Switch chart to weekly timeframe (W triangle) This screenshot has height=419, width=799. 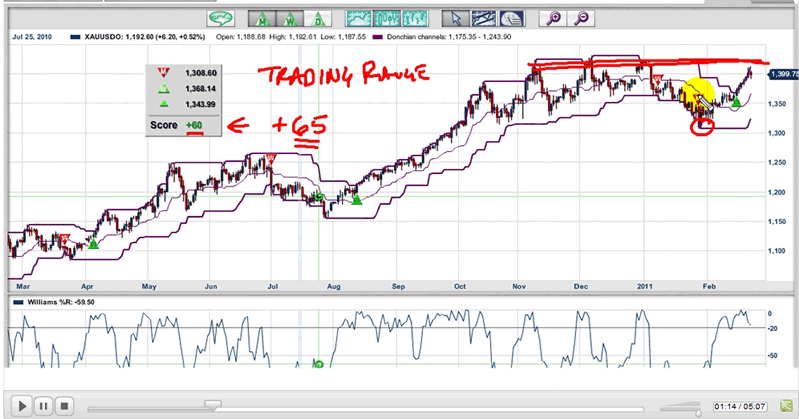[x=291, y=19]
